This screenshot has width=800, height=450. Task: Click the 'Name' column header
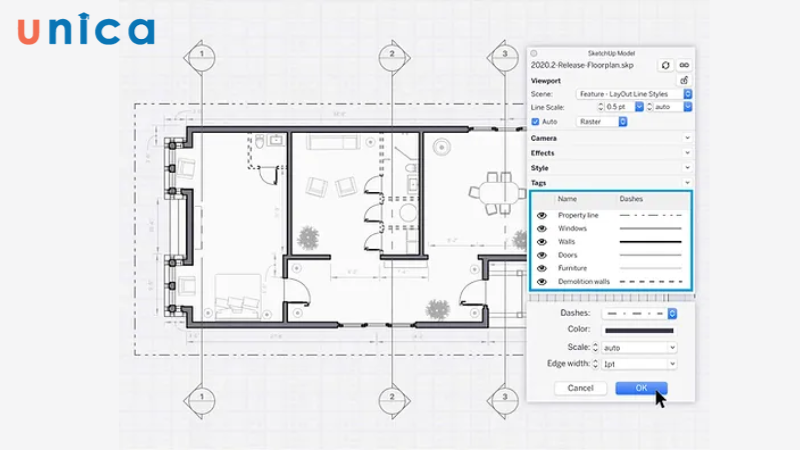[567, 199]
